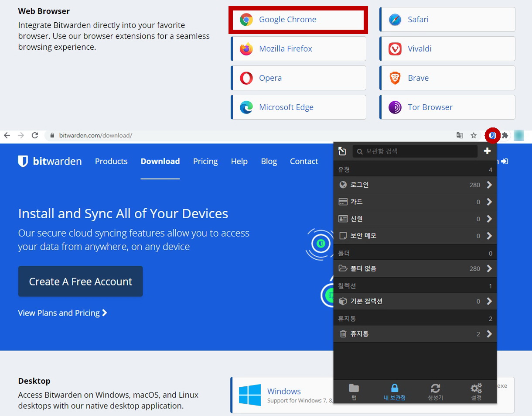This screenshot has width=532, height=416.
Task: Click the site lock icon in address bar
Action: (52, 135)
